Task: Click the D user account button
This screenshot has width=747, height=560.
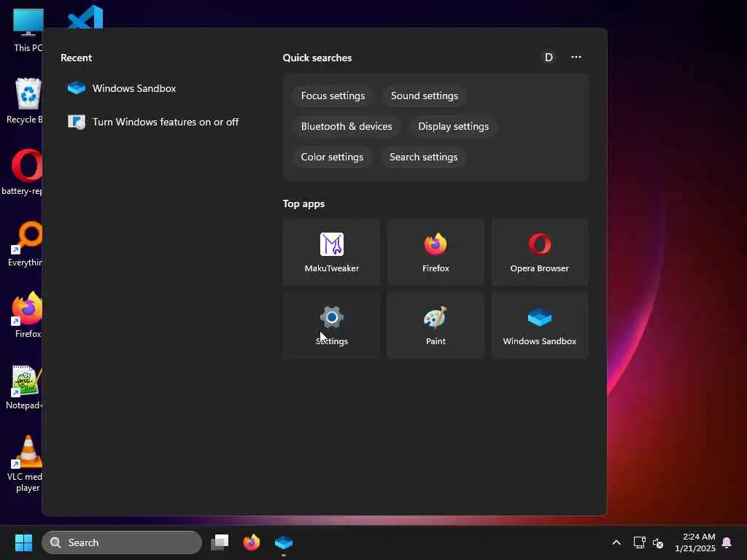Action: pyautogui.click(x=549, y=58)
